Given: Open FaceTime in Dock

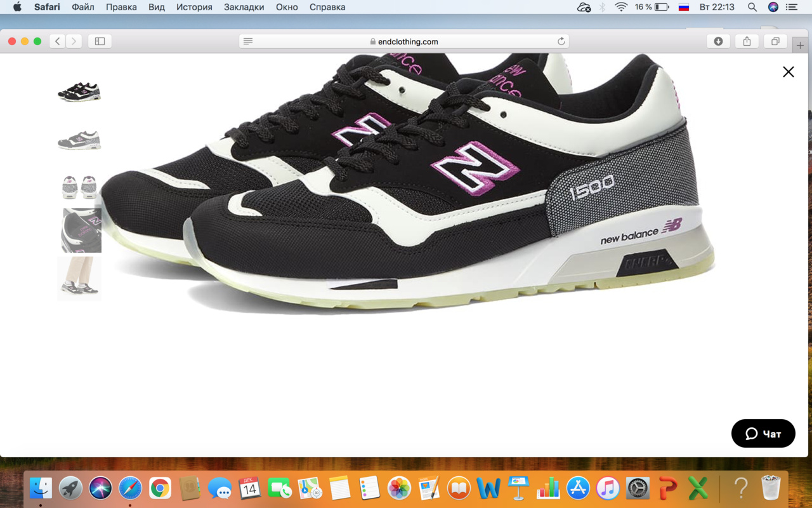Looking at the screenshot, I should (x=279, y=488).
